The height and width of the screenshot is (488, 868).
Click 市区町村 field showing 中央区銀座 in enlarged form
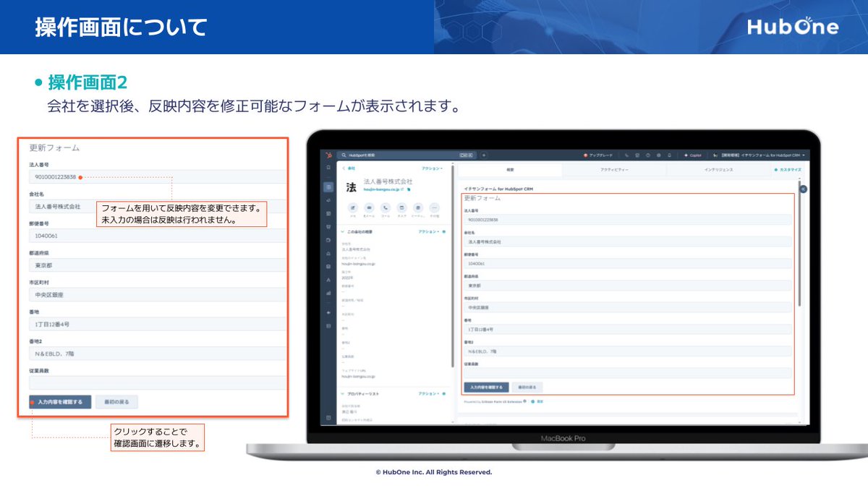[x=158, y=295]
